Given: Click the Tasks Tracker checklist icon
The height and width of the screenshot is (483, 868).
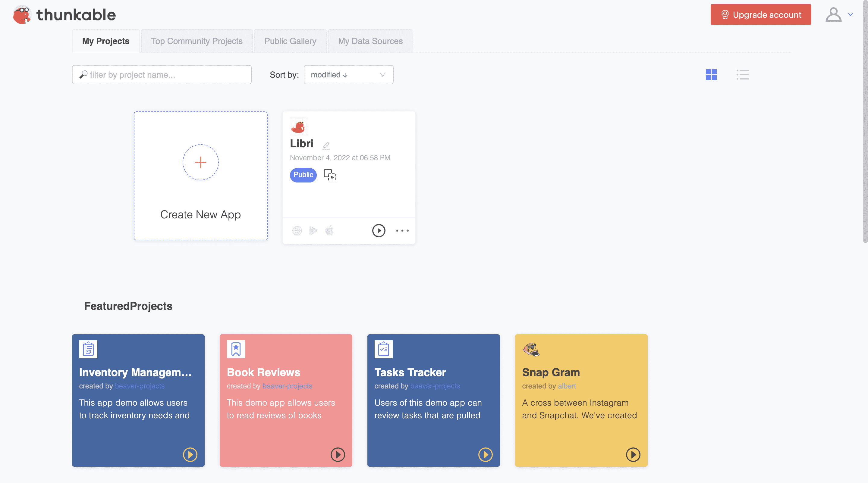Looking at the screenshot, I should pyautogui.click(x=383, y=349).
